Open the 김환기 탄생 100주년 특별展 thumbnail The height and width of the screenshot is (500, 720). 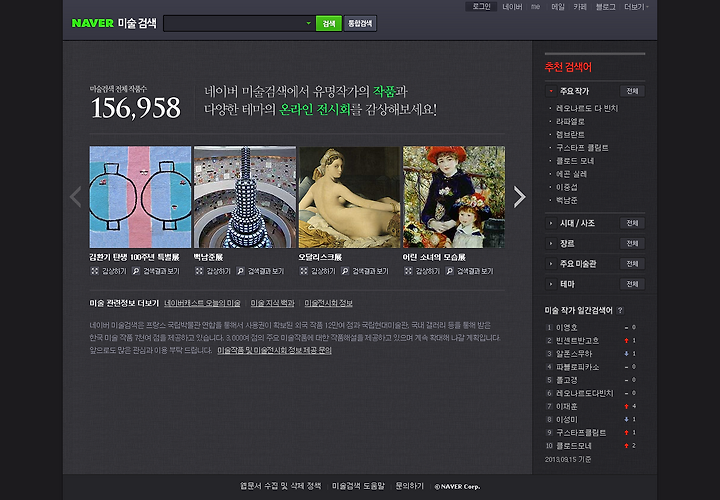[x=140, y=197]
